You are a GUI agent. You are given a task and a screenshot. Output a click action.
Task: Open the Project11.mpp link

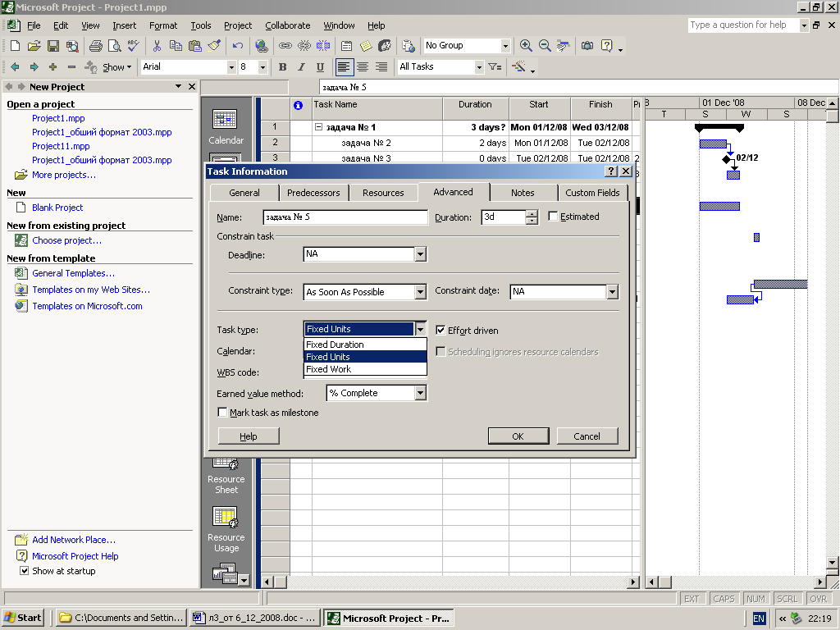tap(61, 146)
